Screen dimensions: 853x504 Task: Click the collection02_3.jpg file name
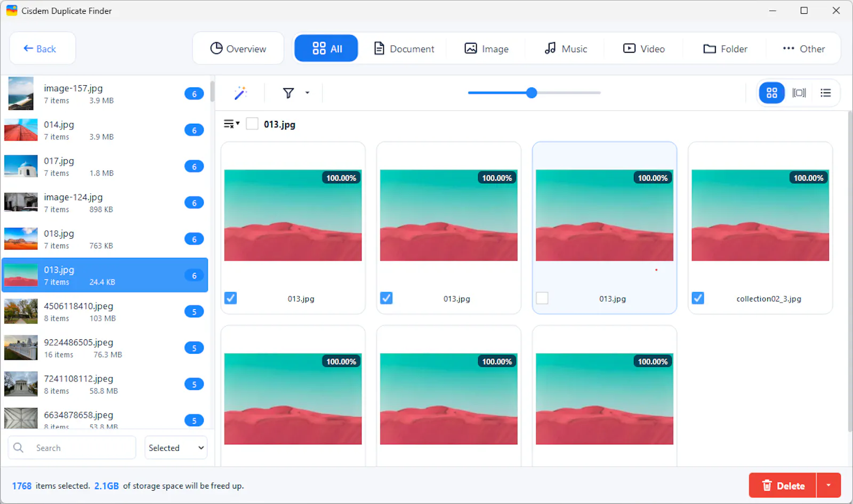click(x=769, y=299)
